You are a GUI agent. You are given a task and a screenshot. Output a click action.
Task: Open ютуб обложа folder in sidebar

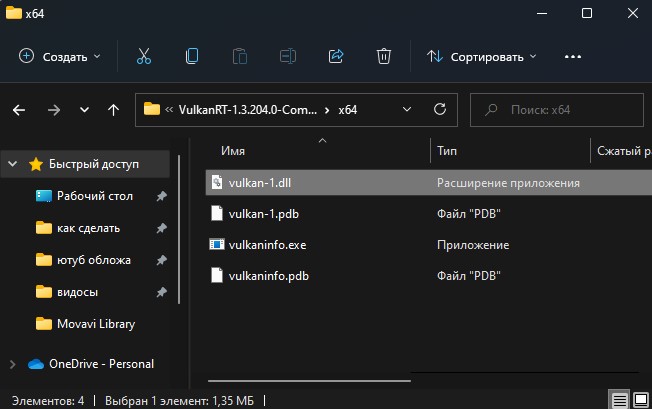click(x=94, y=260)
